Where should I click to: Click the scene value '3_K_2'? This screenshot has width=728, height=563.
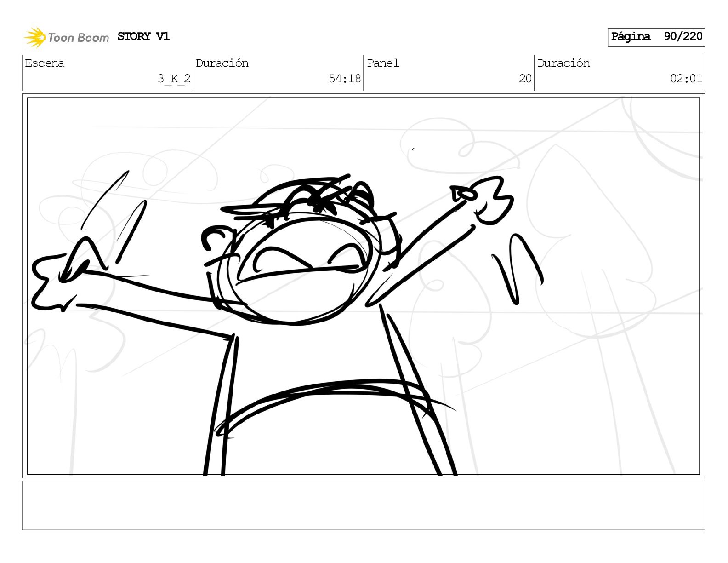coord(174,79)
